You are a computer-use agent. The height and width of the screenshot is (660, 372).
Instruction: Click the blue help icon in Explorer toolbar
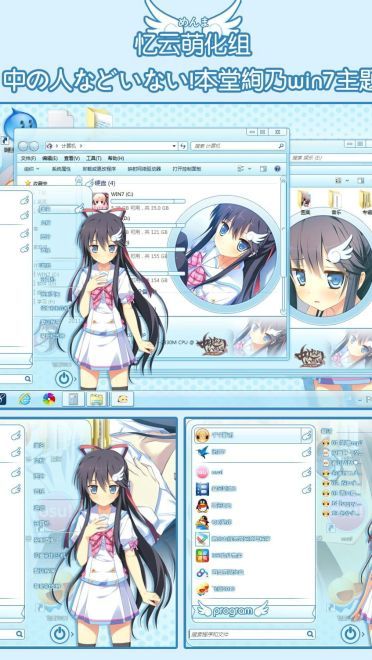click(277, 169)
